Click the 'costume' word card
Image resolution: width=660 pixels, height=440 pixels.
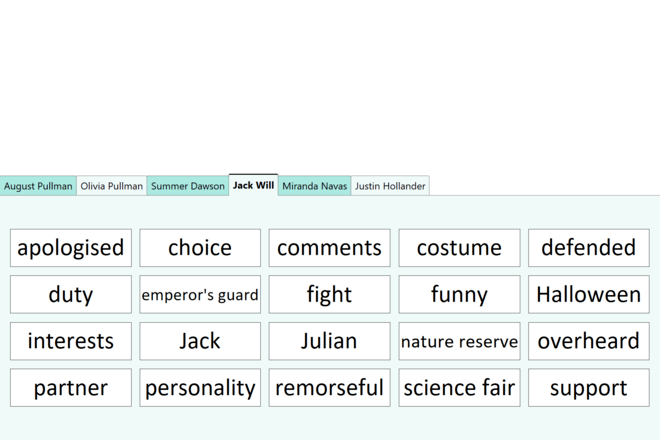coord(459,248)
